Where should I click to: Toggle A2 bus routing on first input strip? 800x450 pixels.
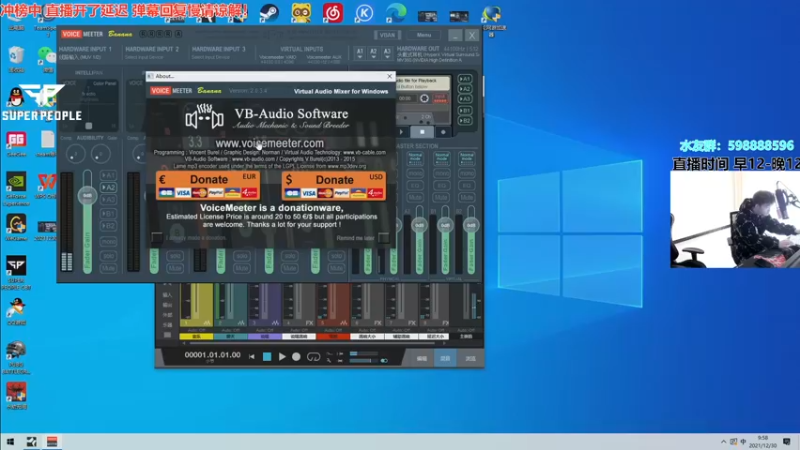(x=110, y=187)
